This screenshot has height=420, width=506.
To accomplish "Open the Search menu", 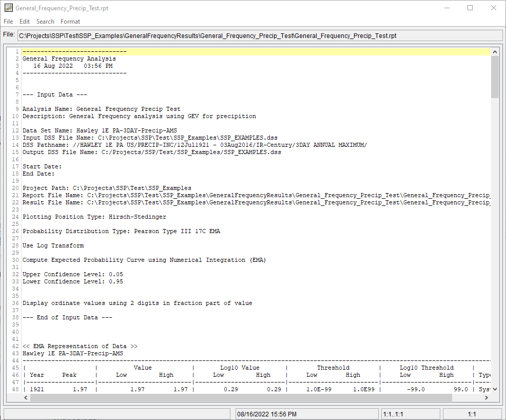I will pos(45,21).
